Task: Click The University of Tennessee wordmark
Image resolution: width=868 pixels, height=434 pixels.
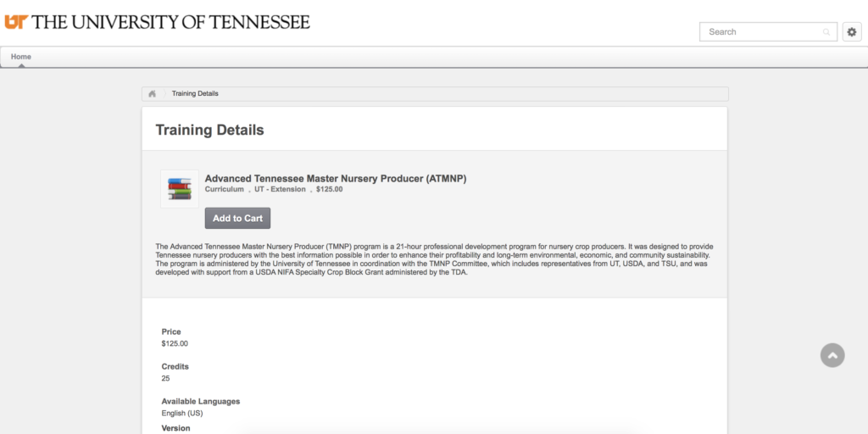Action: coord(171,22)
